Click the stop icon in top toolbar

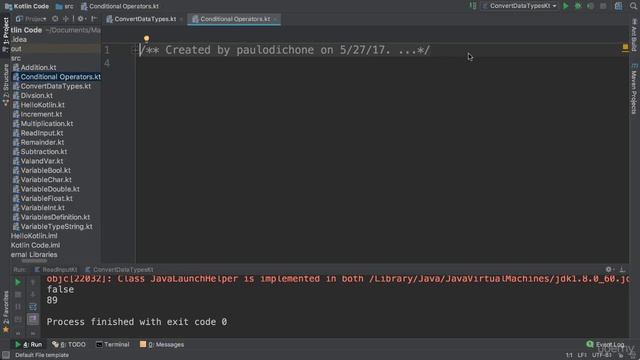point(603,6)
